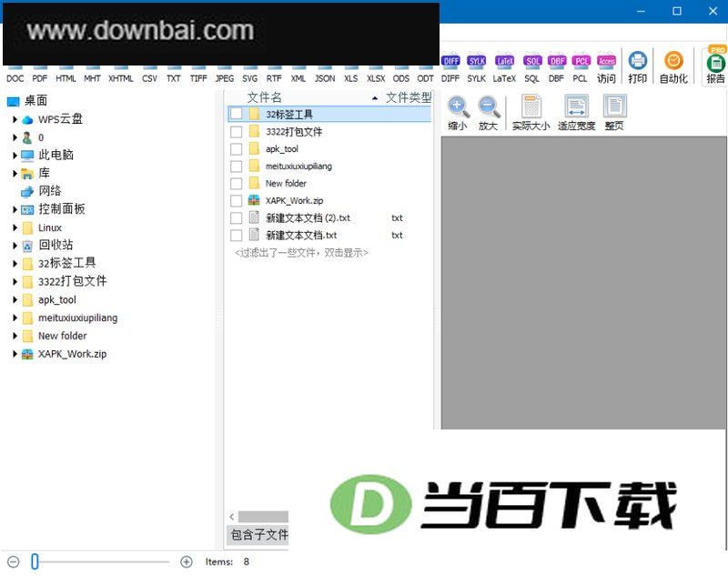Check the 32标签工具 folder checkbox
The image size is (728, 576).
pyautogui.click(x=237, y=114)
